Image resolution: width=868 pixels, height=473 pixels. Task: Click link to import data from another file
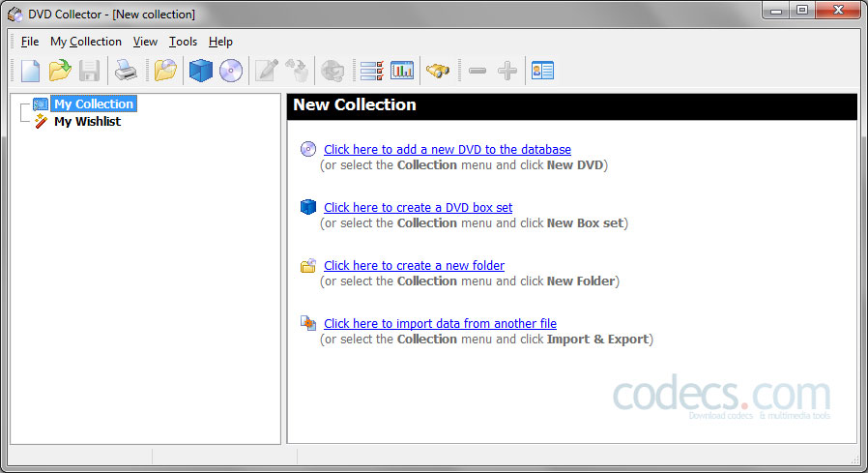tap(440, 323)
